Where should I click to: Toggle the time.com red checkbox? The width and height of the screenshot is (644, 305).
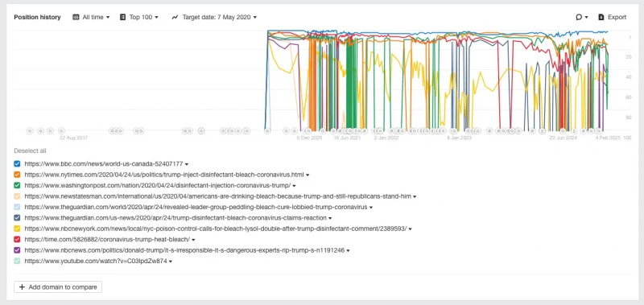[x=17, y=239]
